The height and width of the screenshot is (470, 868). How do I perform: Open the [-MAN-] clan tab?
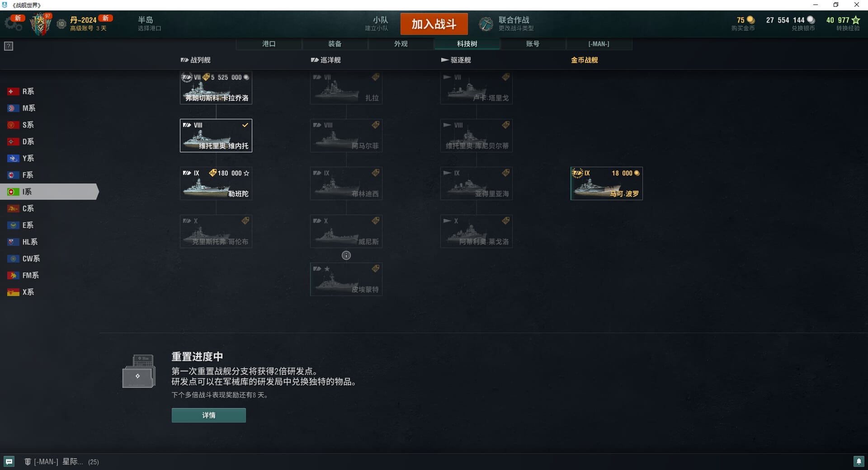pyautogui.click(x=599, y=44)
